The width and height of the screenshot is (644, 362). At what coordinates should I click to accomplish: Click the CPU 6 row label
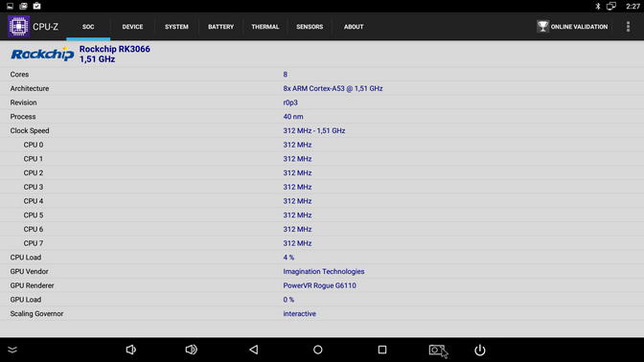pos(34,229)
